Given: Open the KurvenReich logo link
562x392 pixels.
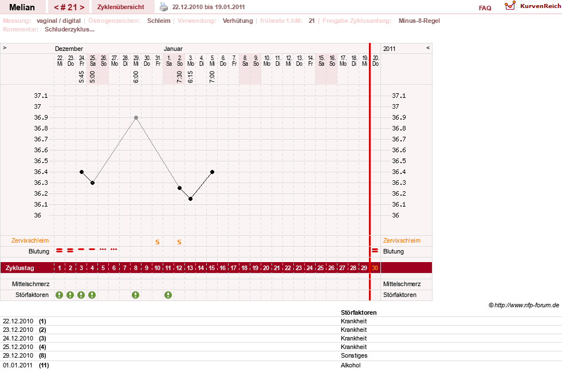Looking at the screenshot, I should coord(533,6).
